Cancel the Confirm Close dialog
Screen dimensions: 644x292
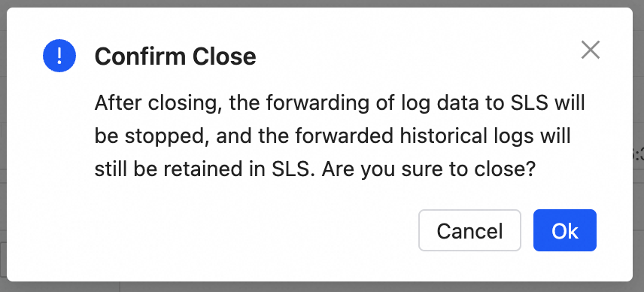coord(469,230)
